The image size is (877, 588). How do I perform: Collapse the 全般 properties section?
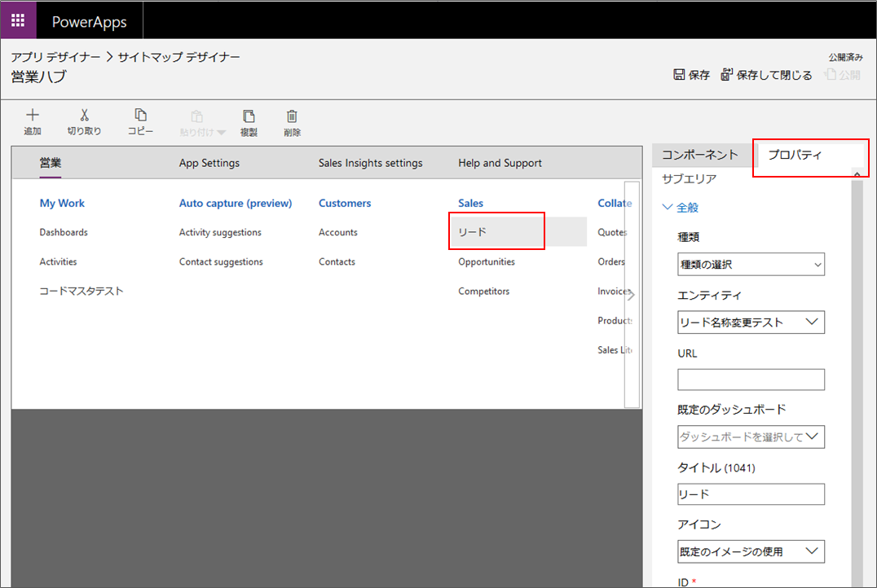pyautogui.click(x=668, y=207)
